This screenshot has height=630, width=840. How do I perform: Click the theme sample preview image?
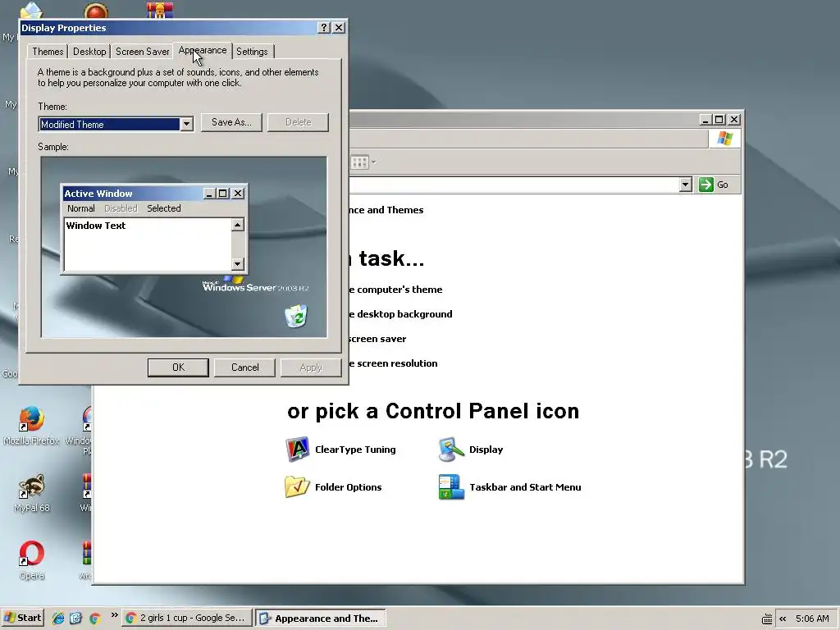(x=184, y=247)
